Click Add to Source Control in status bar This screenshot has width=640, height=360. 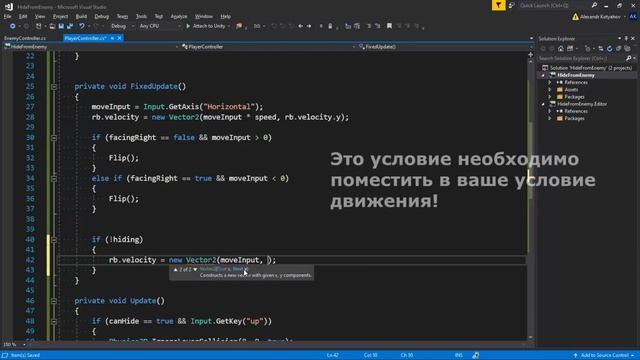pyautogui.click(x=603, y=356)
